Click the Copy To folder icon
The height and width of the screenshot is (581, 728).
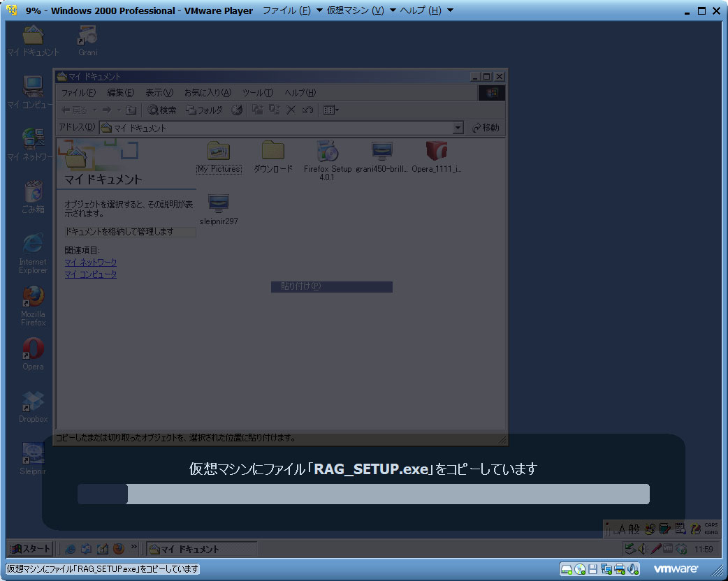275,110
